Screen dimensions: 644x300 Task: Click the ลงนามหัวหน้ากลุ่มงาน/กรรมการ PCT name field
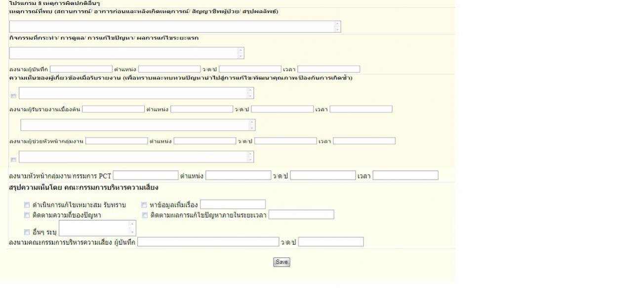[x=146, y=175]
